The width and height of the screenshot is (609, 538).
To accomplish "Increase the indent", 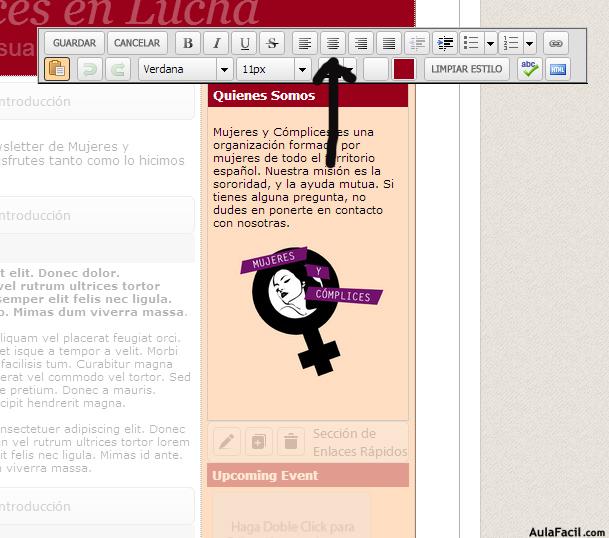I will (x=445, y=43).
